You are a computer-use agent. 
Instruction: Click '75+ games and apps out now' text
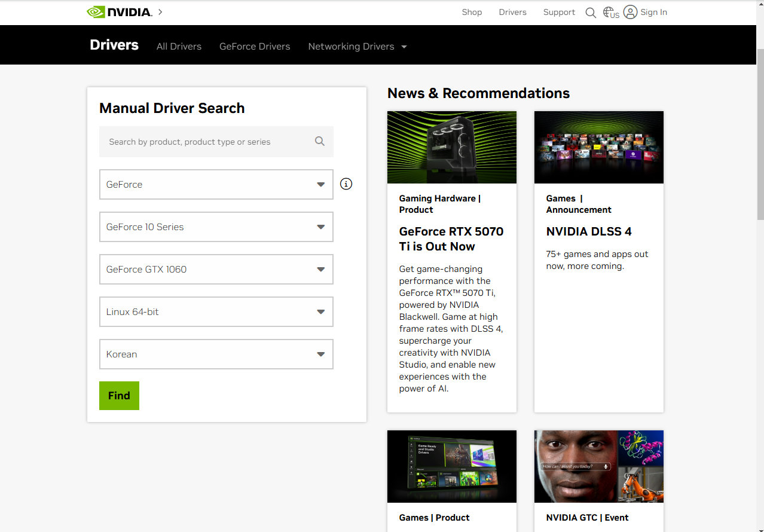597,260
